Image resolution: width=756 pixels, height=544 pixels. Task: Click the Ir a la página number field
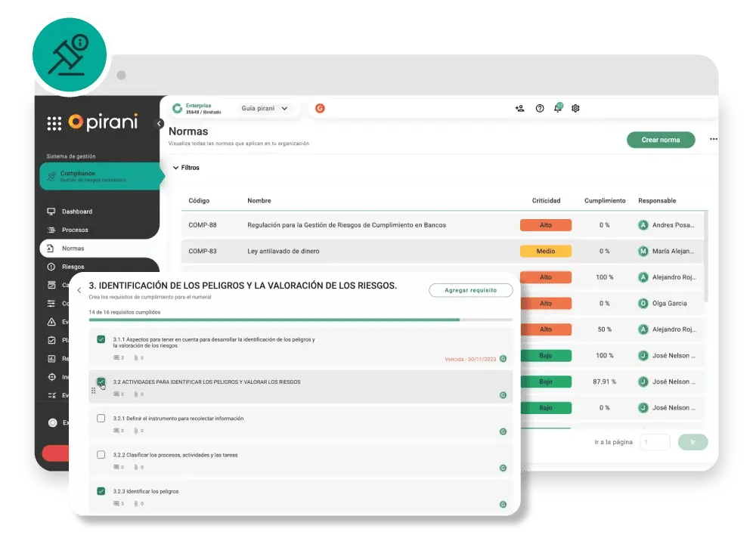coord(655,442)
